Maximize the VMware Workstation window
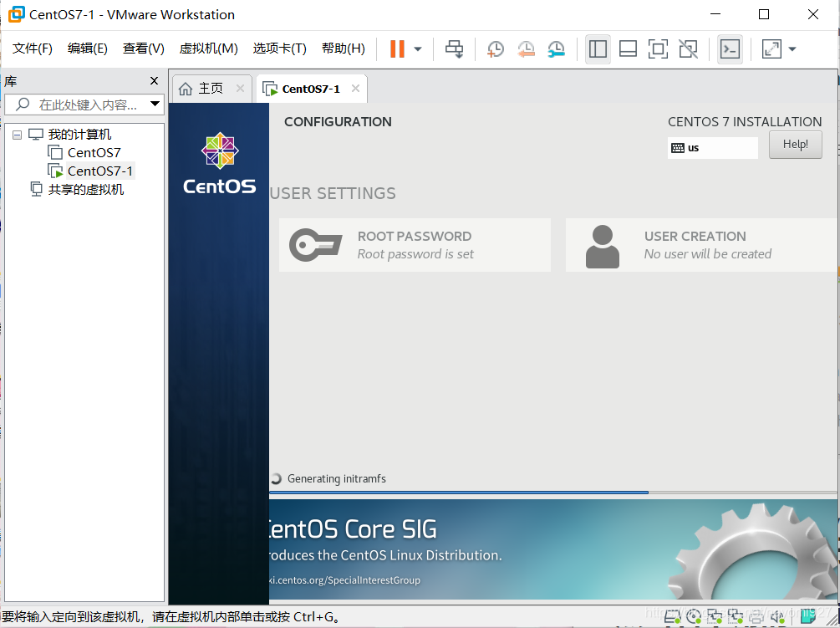The width and height of the screenshot is (840, 628). coord(764,14)
